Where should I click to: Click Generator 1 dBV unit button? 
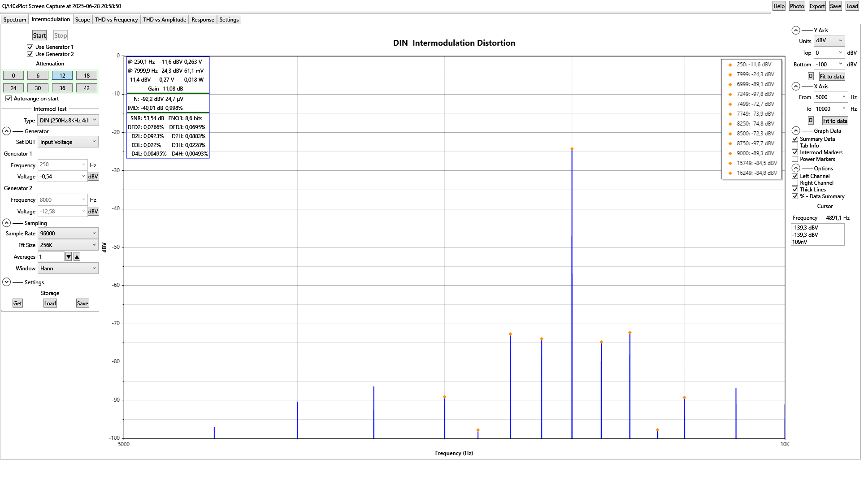pyautogui.click(x=93, y=176)
